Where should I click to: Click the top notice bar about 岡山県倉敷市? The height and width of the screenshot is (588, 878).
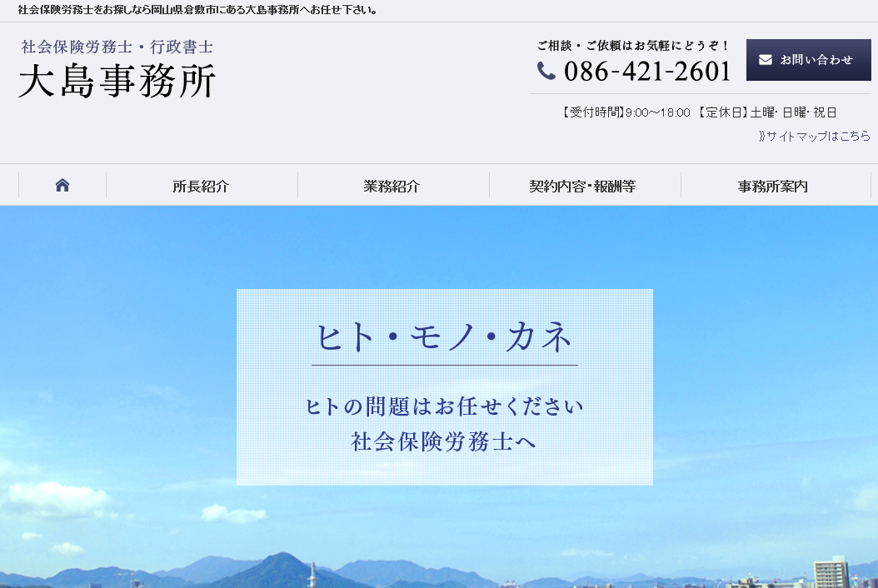point(200,10)
